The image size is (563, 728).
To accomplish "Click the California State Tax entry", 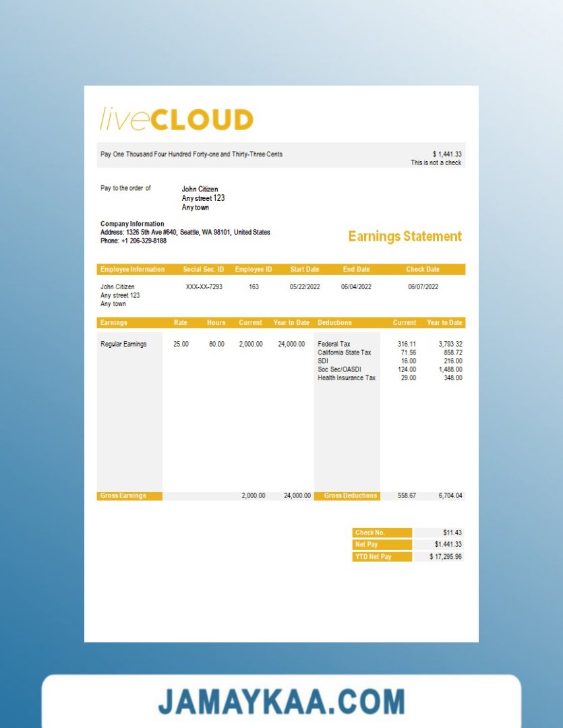I will 344,353.
